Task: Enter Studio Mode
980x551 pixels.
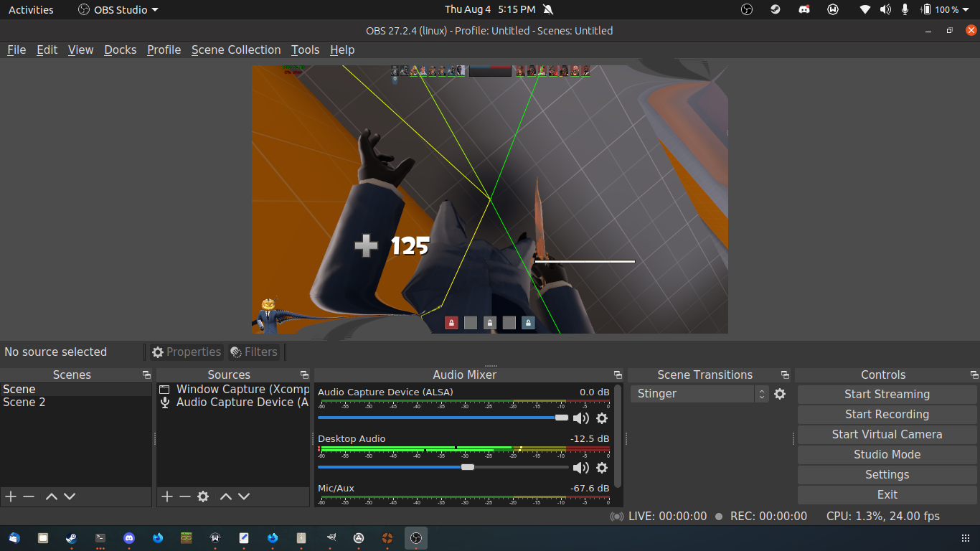Action: (x=887, y=454)
